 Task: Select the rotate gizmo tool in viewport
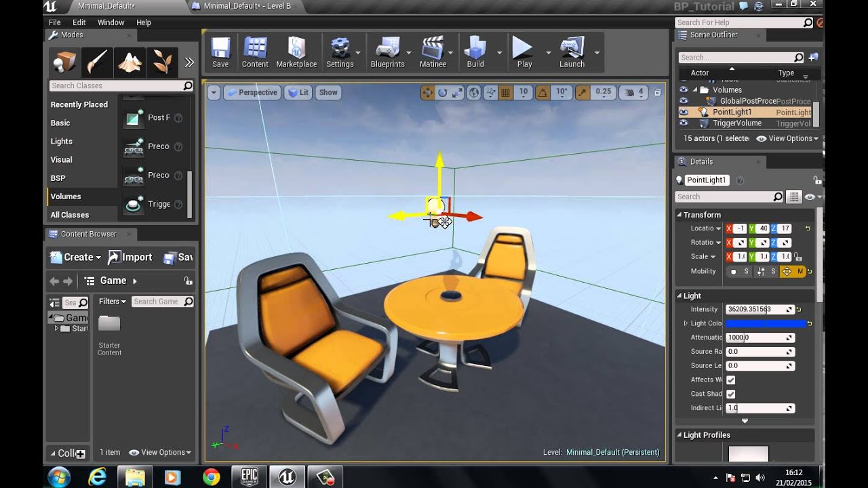pos(443,92)
